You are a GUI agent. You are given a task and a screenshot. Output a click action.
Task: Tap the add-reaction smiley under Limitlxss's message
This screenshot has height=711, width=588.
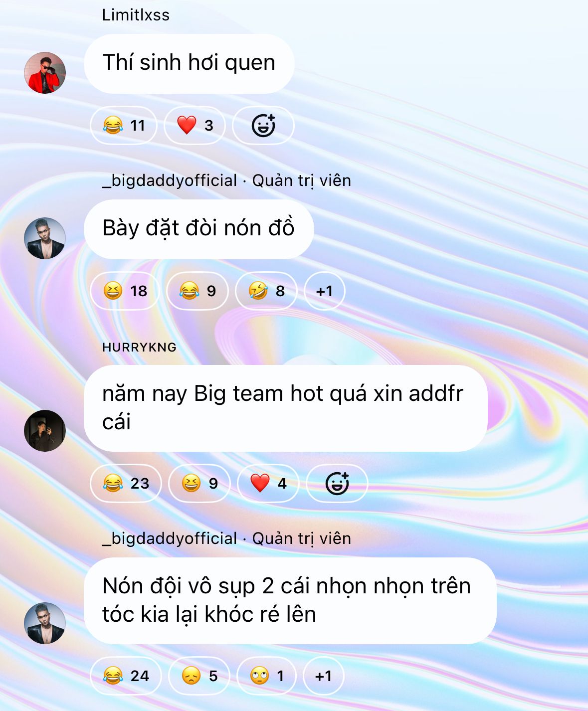263,126
